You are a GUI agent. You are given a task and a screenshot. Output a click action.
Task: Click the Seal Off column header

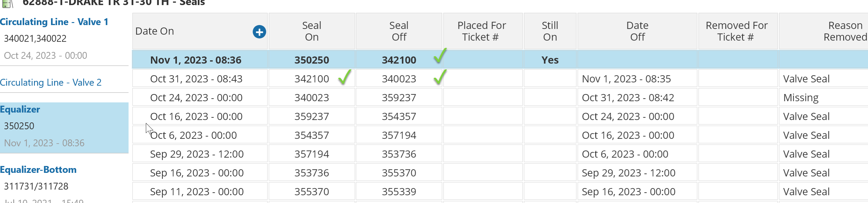(399, 31)
